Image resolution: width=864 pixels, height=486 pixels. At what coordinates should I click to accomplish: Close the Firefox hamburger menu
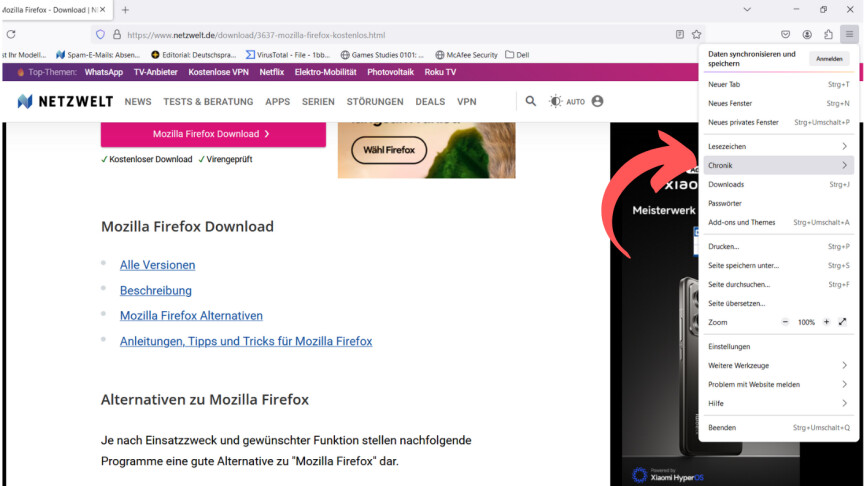(x=849, y=34)
